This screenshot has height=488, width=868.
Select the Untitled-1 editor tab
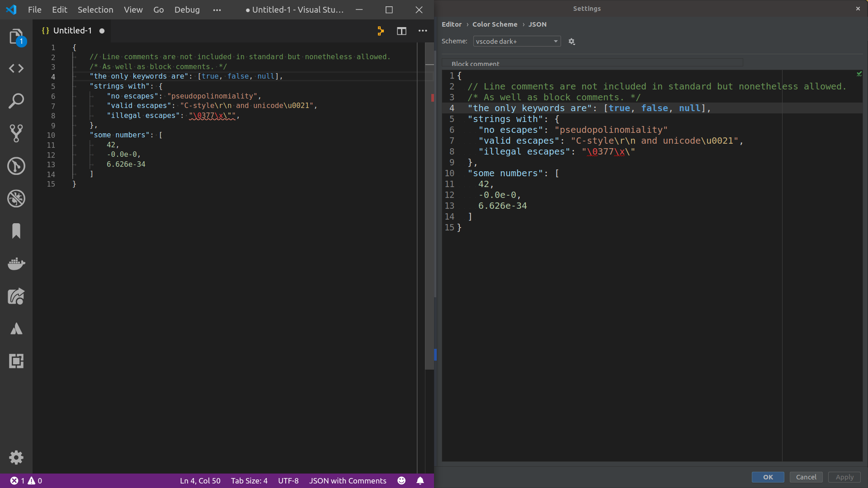(x=72, y=31)
